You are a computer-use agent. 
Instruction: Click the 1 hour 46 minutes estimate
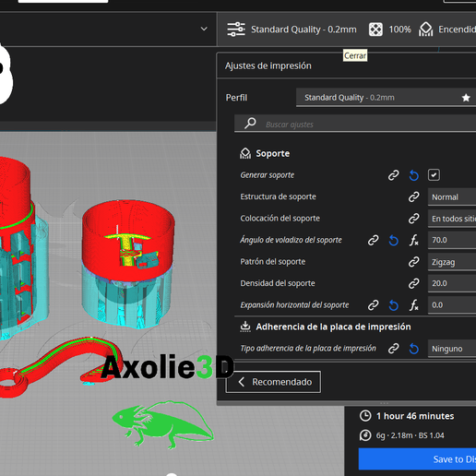point(415,416)
